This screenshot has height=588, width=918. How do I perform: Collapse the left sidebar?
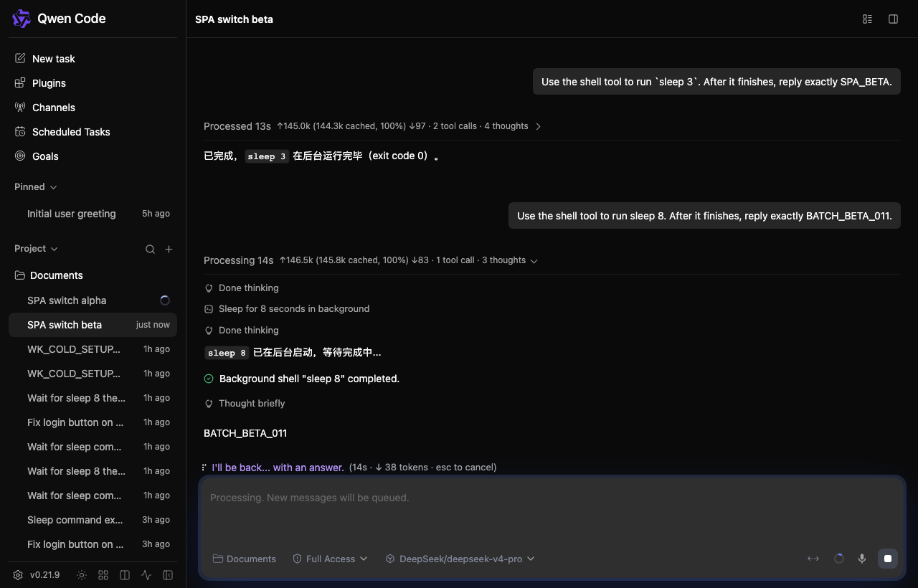168,575
